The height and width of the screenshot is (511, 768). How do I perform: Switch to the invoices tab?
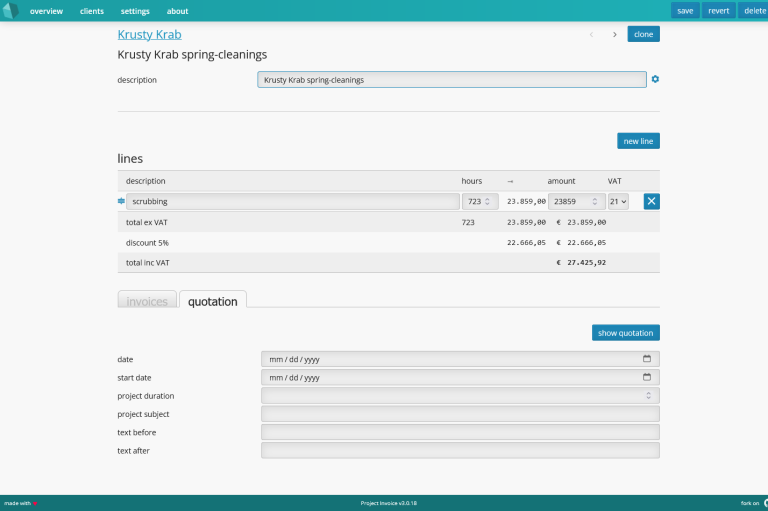(x=147, y=301)
